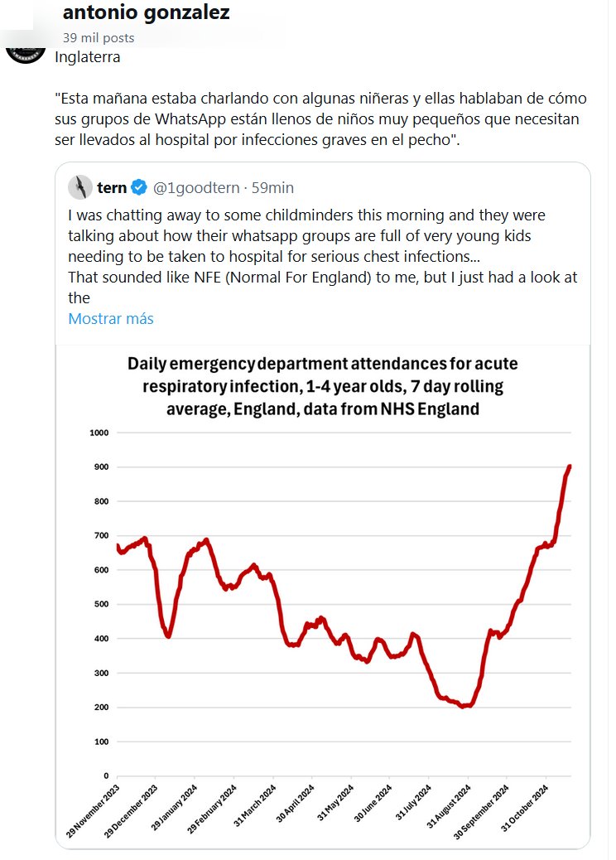Click the red line's lowest point near 200
The height and width of the screenshot is (860, 616).
(x=464, y=706)
